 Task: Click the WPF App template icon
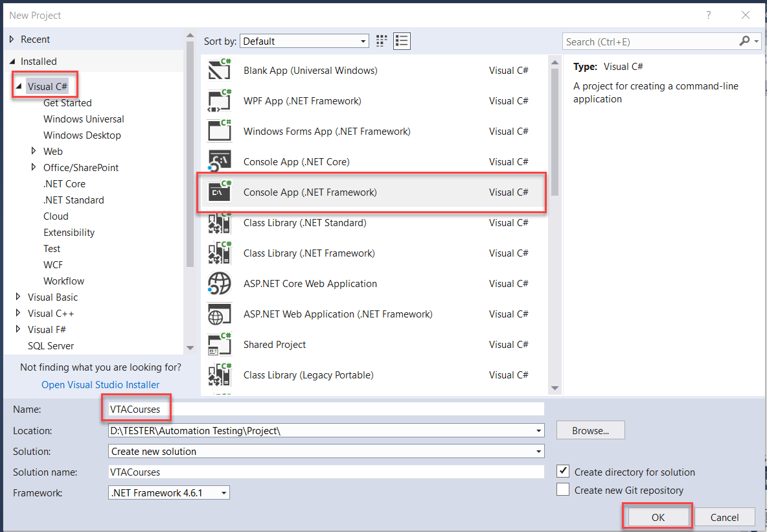[220, 100]
